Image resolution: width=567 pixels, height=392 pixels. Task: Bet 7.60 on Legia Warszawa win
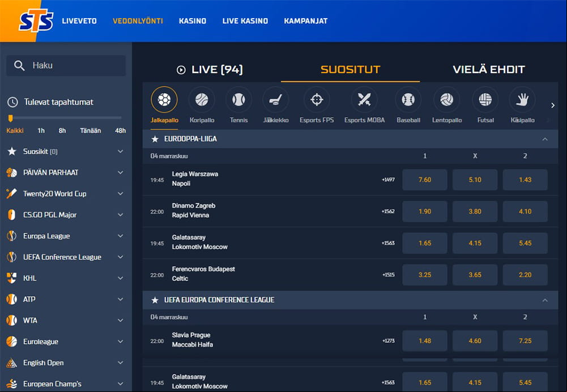(424, 180)
